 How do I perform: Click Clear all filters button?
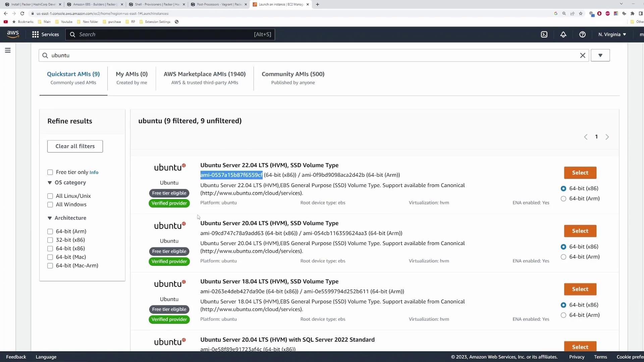pyautogui.click(x=75, y=146)
